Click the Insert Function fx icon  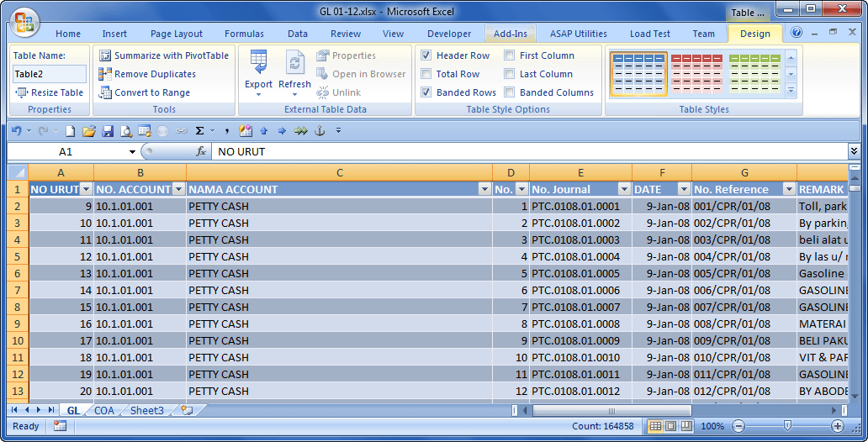[x=201, y=151]
